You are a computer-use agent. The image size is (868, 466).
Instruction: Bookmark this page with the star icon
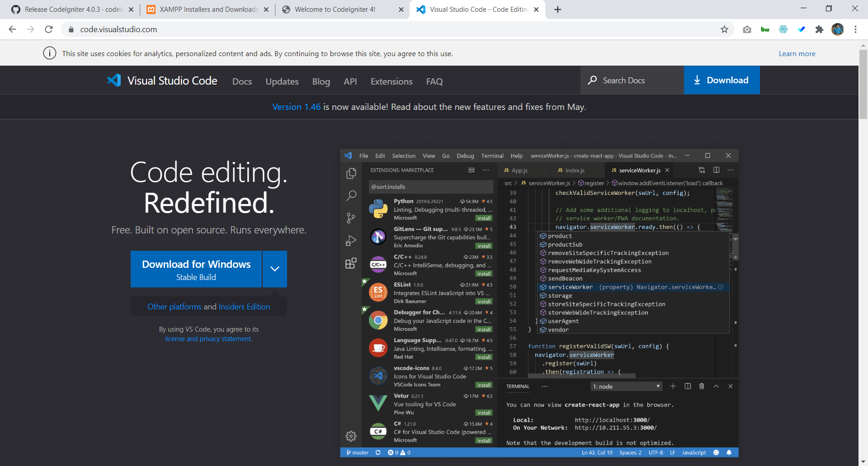[724, 29]
